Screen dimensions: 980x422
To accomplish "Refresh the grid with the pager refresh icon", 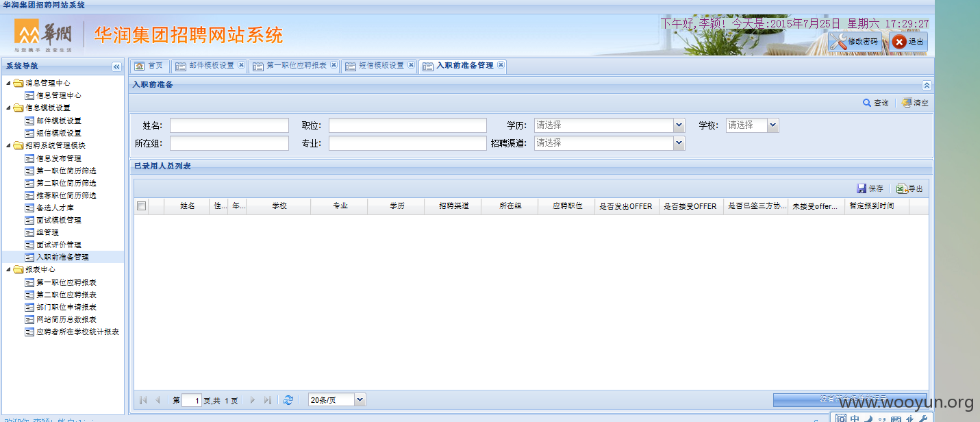I will (288, 400).
